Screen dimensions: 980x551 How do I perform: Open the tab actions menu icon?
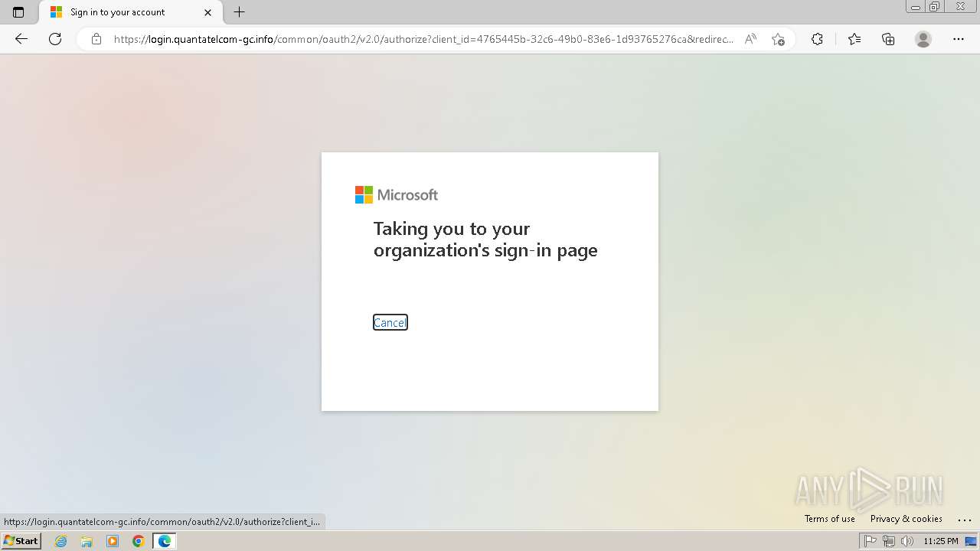coord(18,12)
